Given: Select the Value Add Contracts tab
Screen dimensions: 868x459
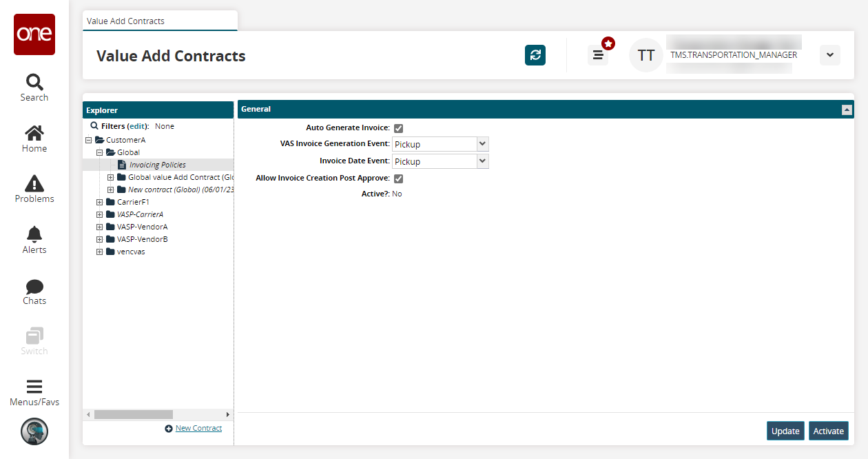Looking at the screenshot, I should (126, 21).
